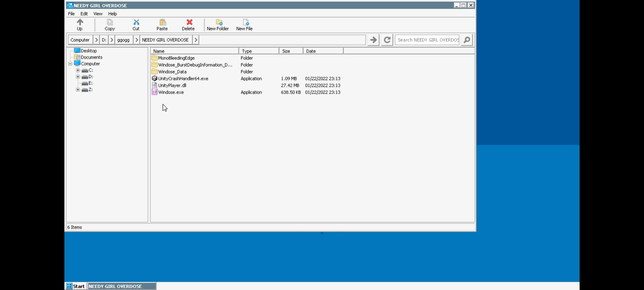Click the UnityCrashHandler64.exe file icon
Image resolution: width=644 pixels, height=290 pixels.
(x=154, y=78)
